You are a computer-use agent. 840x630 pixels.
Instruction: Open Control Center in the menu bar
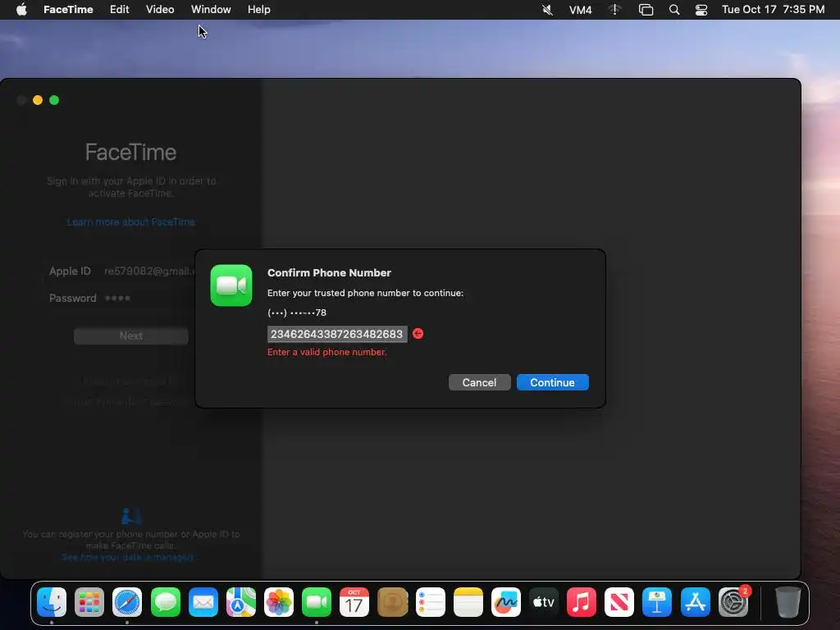coord(701,10)
